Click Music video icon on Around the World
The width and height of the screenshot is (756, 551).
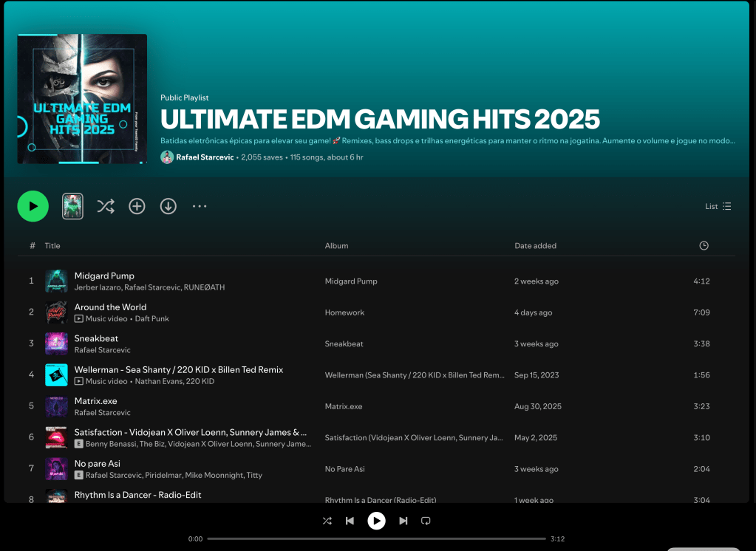coord(78,318)
